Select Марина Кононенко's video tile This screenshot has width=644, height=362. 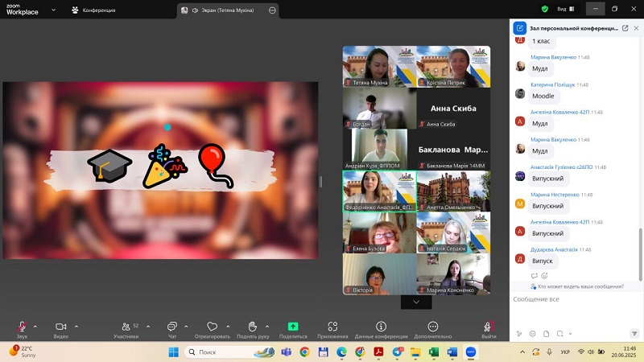point(453,274)
